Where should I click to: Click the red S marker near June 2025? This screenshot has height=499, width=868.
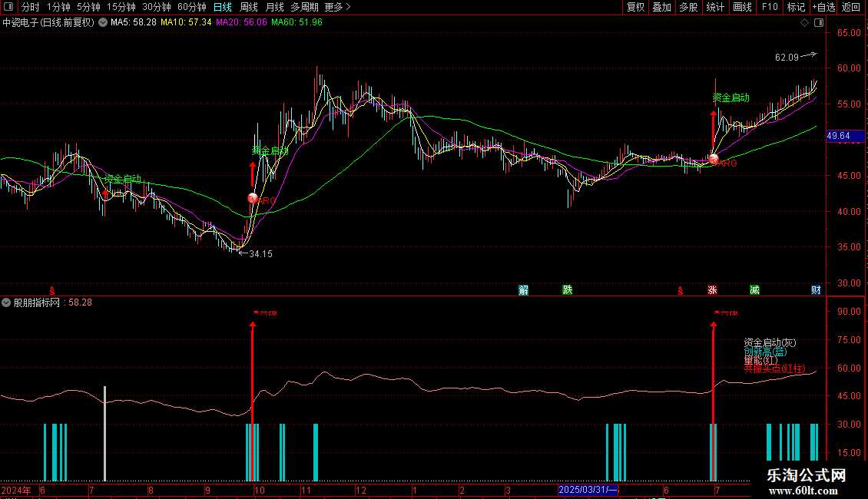[681, 290]
